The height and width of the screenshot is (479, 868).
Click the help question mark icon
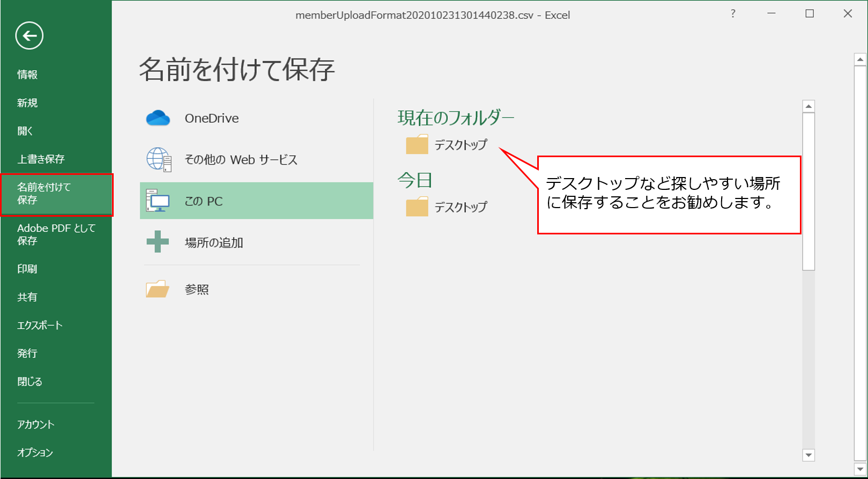[x=733, y=14]
